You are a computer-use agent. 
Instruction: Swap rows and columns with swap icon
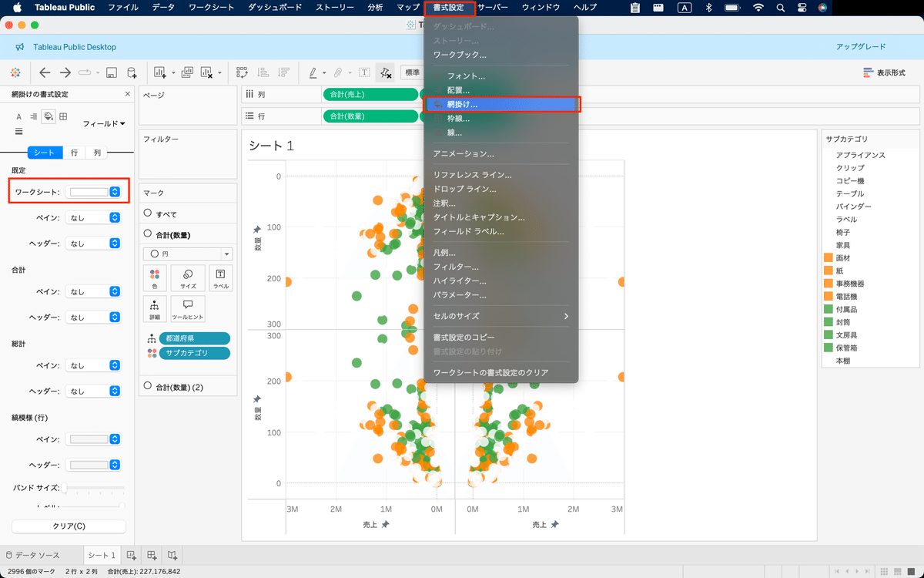[x=242, y=72]
